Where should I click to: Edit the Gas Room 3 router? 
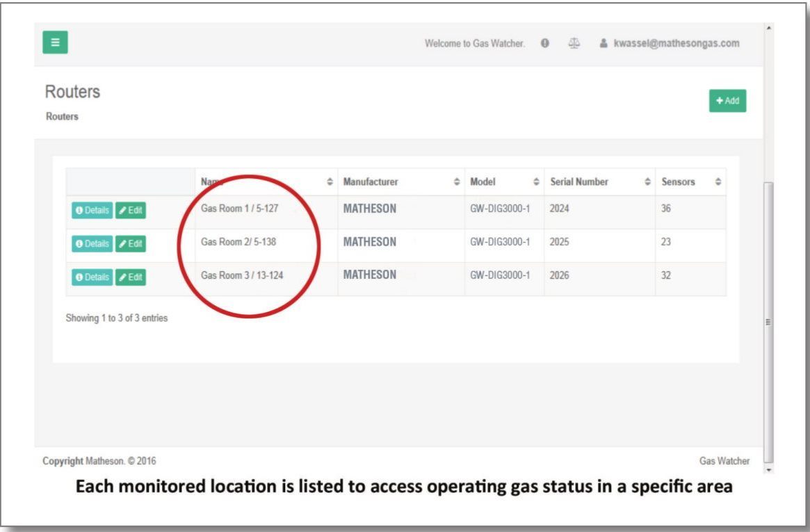click(x=131, y=277)
